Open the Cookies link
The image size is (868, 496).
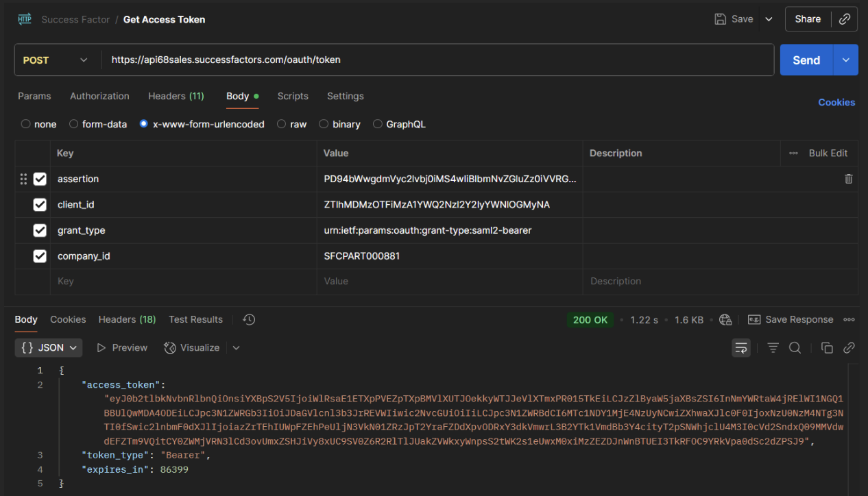tap(836, 102)
